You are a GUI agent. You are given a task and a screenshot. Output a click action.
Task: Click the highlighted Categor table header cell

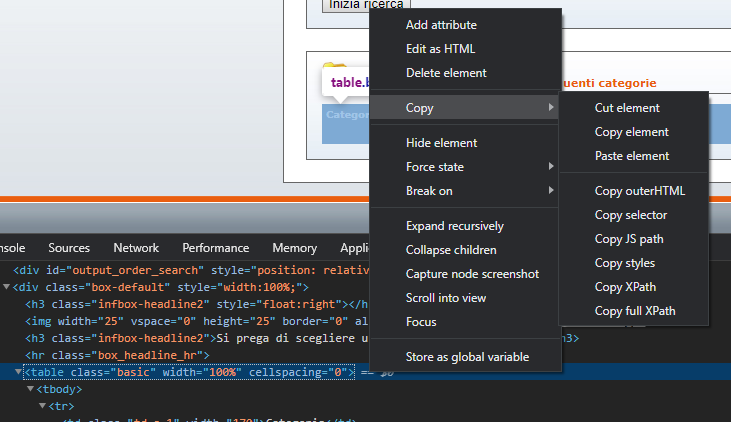pyautogui.click(x=347, y=115)
